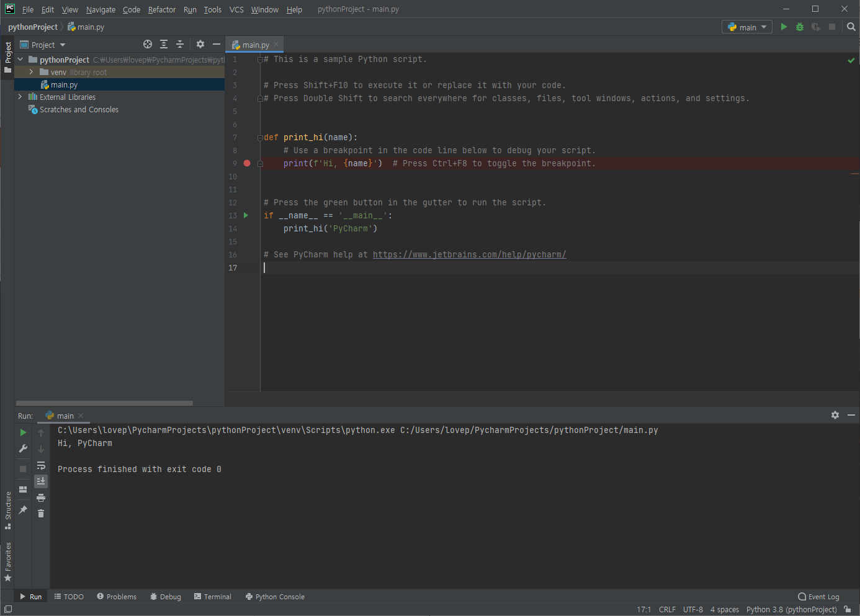Move up the stack trace arrow
860x616 pixels.
coord(41,432)
